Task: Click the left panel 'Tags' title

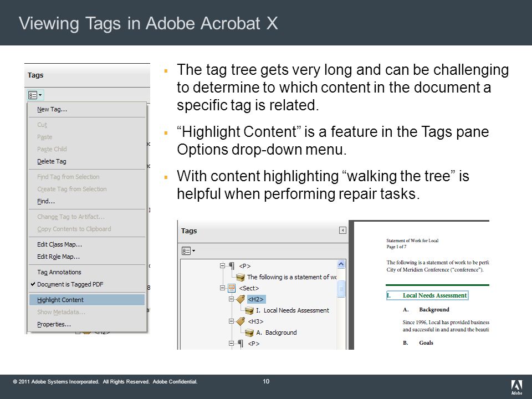Action: click(35, 75)
